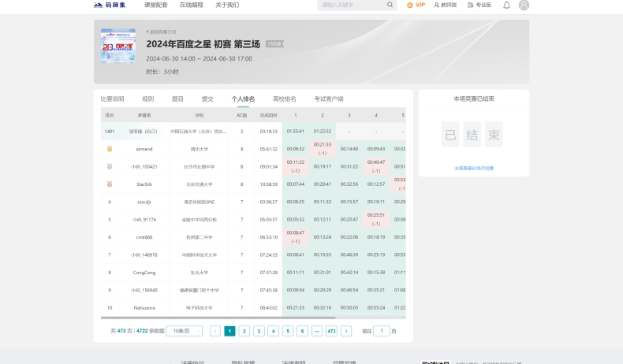Click 返回竞赛主页 back link
Viewport: 623px width, 364px height.
[162, 32]
